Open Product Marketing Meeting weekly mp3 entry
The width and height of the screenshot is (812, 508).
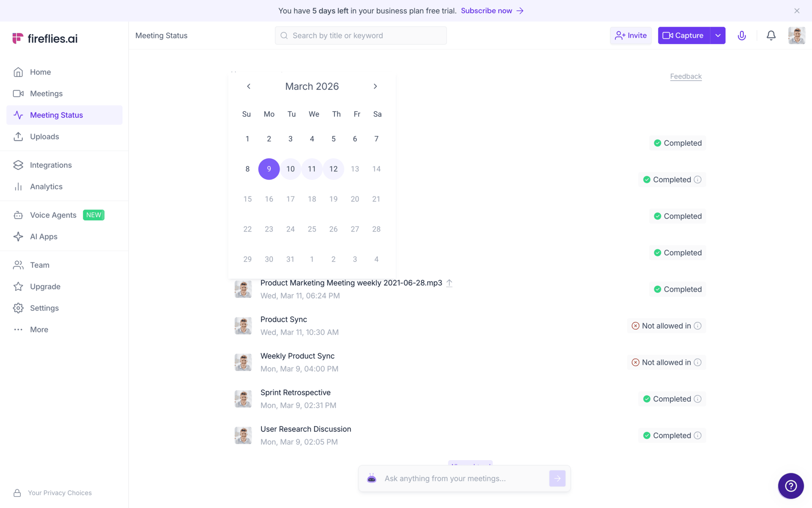[351, 283]
